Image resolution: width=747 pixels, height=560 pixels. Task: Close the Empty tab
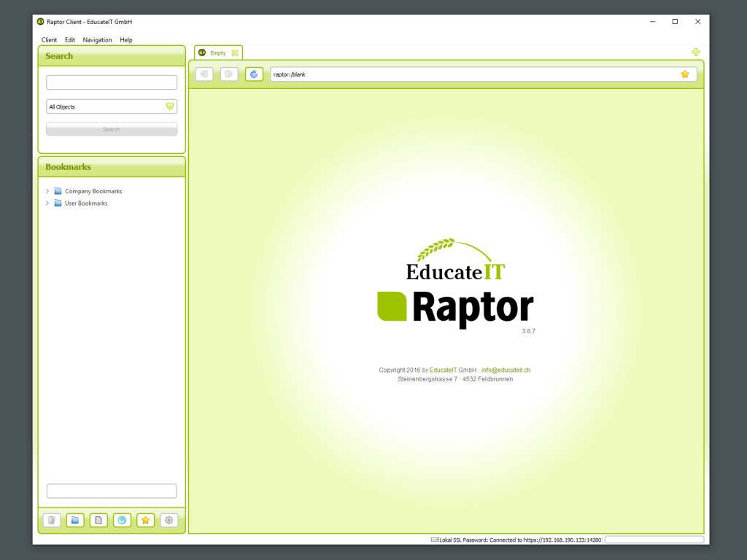235,52
